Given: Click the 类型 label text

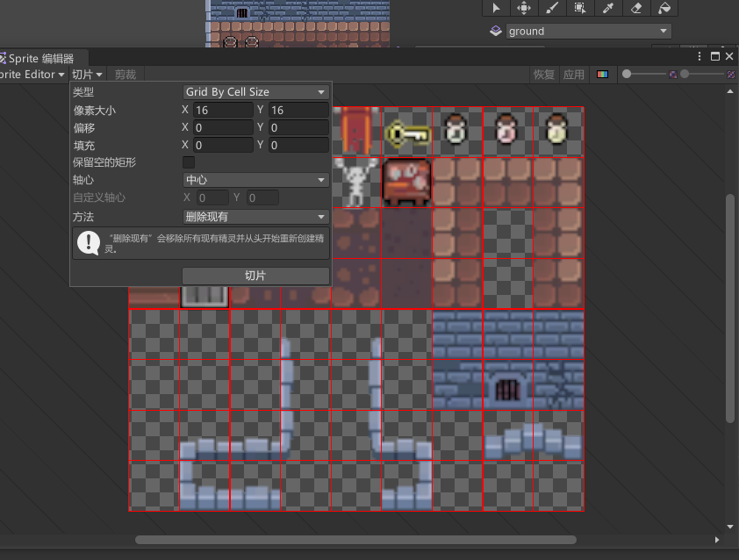Looking at the screenshot, I should pyautogui.click(x=83, y=92).
